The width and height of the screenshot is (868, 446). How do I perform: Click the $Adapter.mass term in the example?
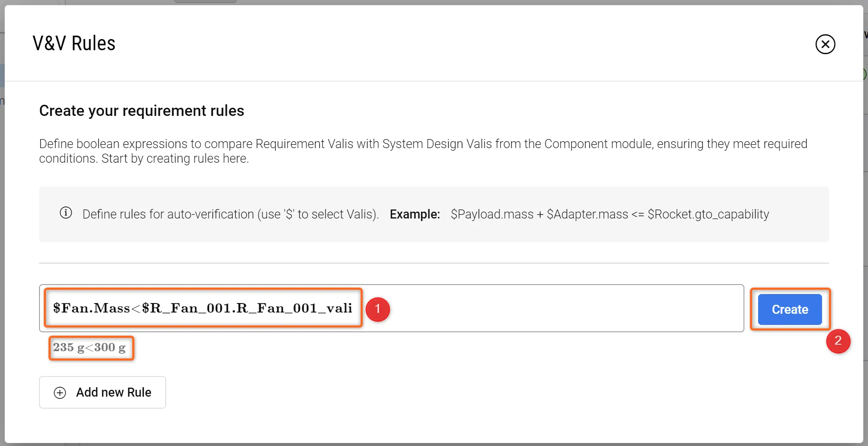[587, 214]
